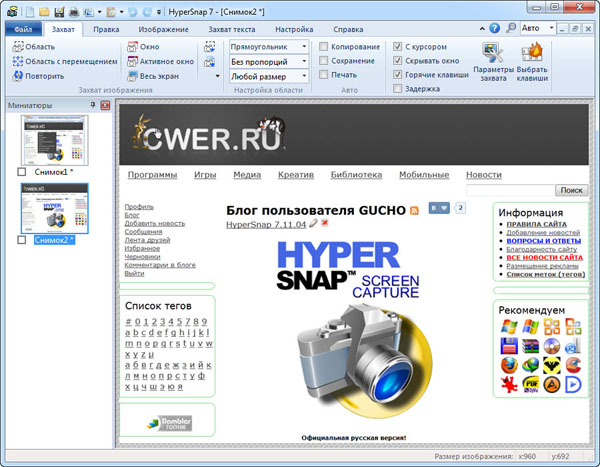Start the Область region capture
The height and width of the screenshot is (467, 600).
point(33,47)
